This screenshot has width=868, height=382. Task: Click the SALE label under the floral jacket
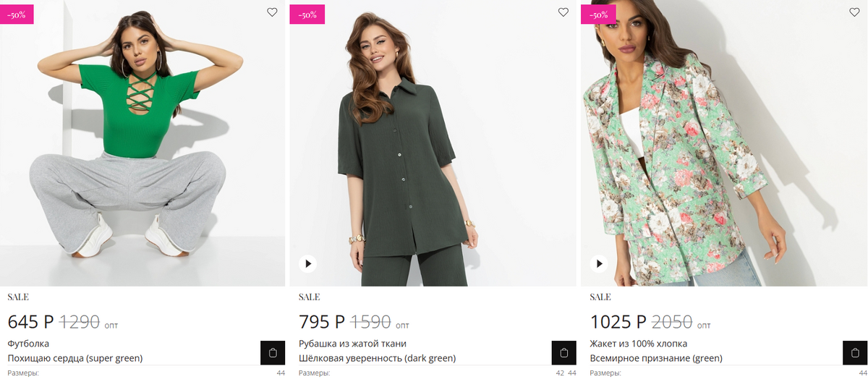[x=600, y=297]
